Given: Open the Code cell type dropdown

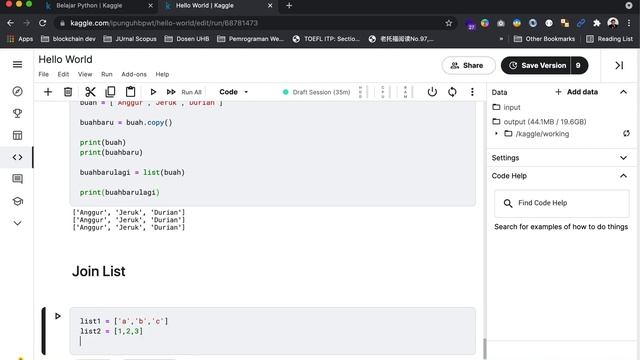Looking at the screenshot, I should [233, 92].
